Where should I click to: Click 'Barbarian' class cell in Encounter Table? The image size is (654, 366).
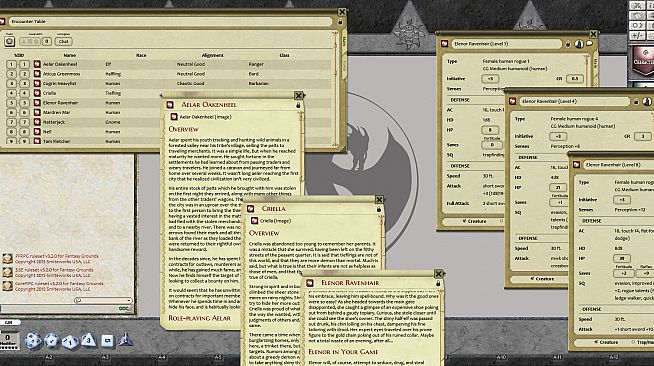coord(259,83)
